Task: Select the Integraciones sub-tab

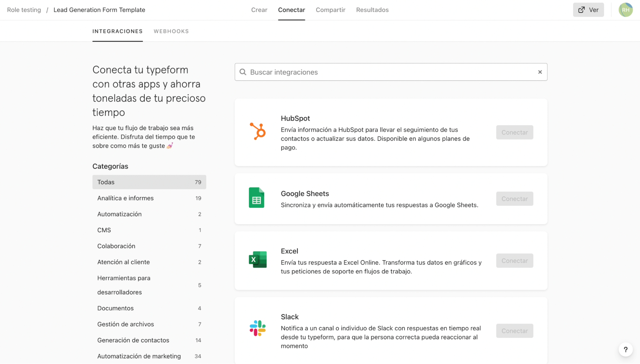Action: tap(117, 31)
